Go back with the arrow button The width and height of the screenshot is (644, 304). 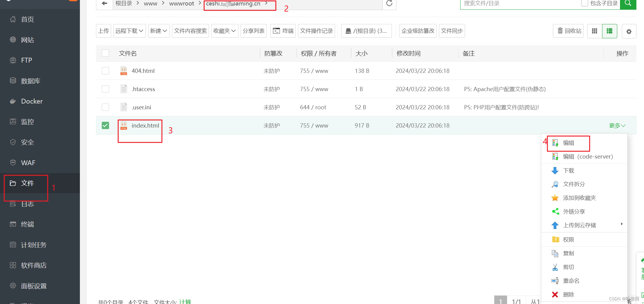[x=104, y=4]
